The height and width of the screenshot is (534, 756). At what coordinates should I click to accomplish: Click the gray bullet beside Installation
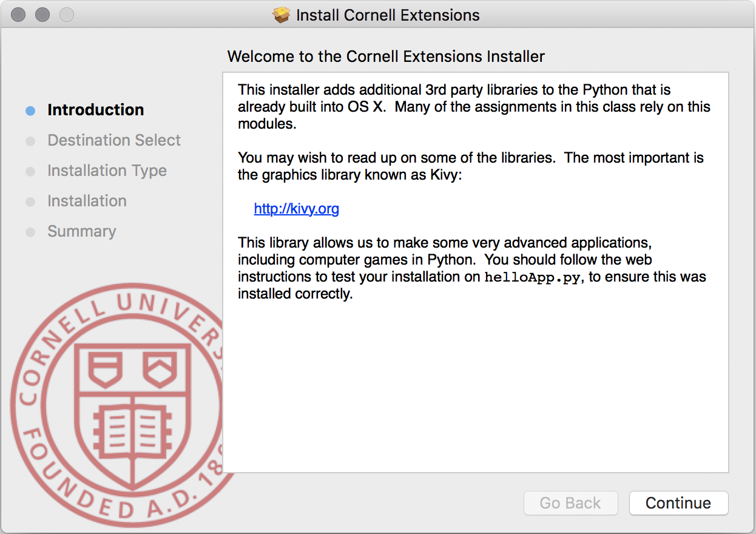point(30,201)
